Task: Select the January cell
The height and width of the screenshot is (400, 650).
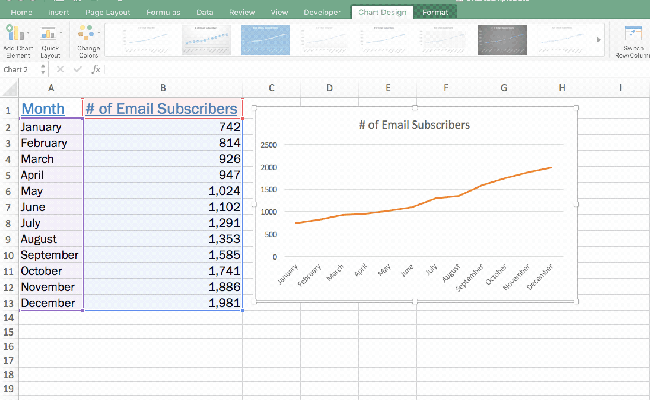Action: coord(51,127)
